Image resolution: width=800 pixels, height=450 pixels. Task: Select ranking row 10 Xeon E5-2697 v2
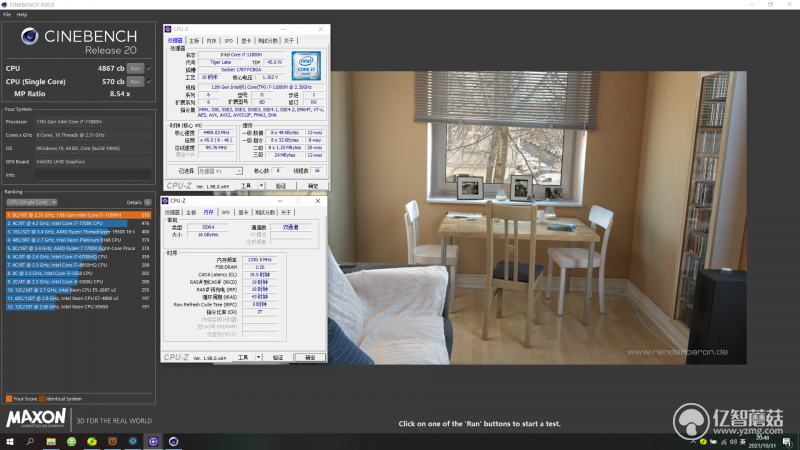pos(79,290)
